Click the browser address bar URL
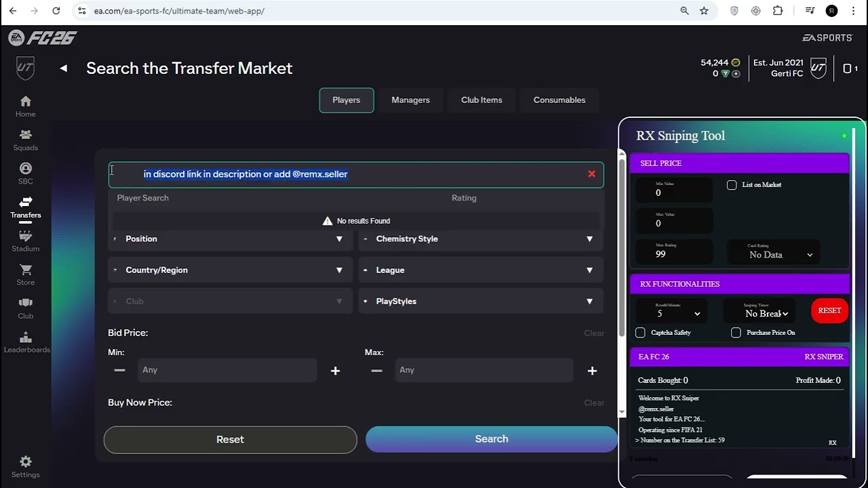The image size is (868, 488). click(x=179, y=11)
